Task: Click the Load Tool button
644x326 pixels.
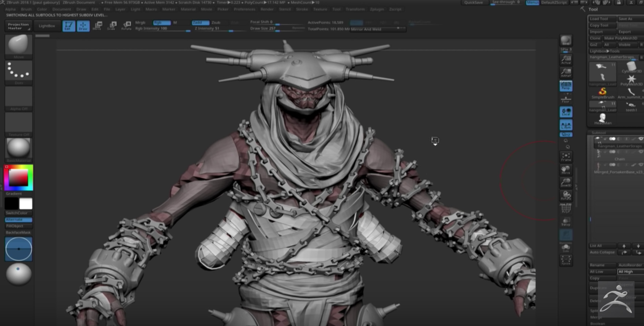Action: [602, 19]
